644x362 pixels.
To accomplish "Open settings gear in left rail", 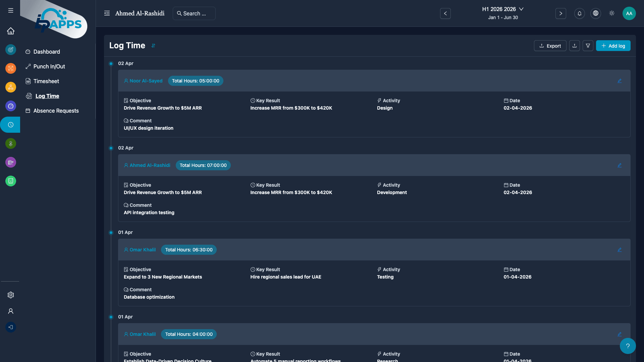I will coord(11,295).
